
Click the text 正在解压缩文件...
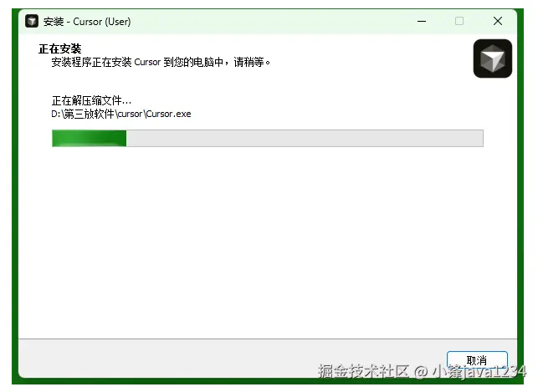(x=91, y=101)
